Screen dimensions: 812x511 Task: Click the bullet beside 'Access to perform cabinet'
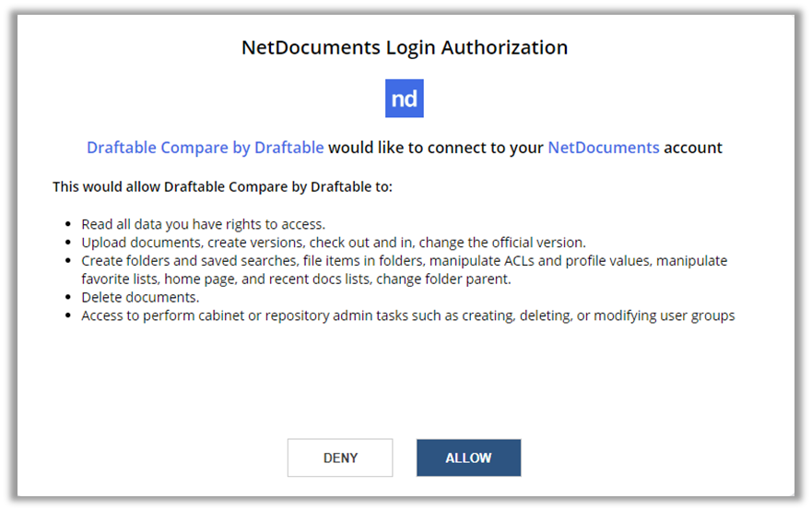tap(68, 315)
